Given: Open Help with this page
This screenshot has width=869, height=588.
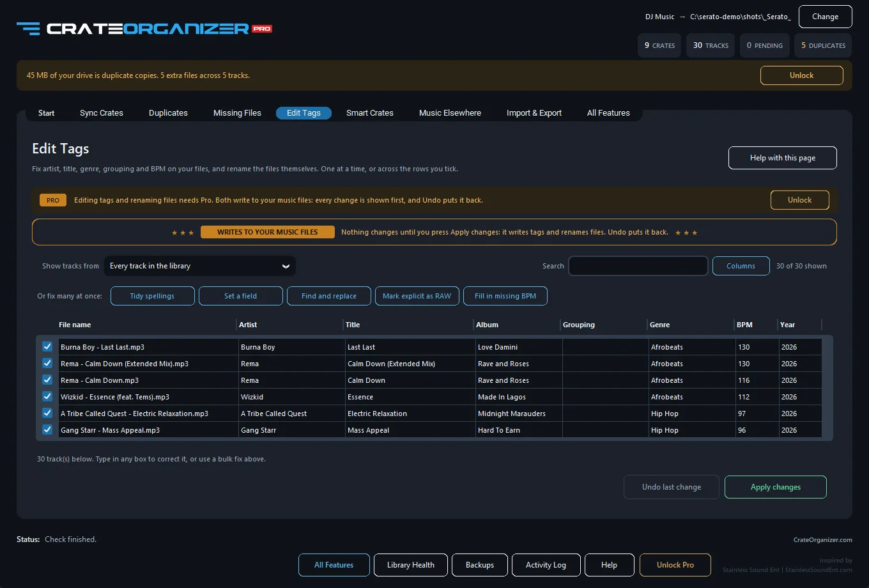Looking at the screenshot, I should [782, 158].
